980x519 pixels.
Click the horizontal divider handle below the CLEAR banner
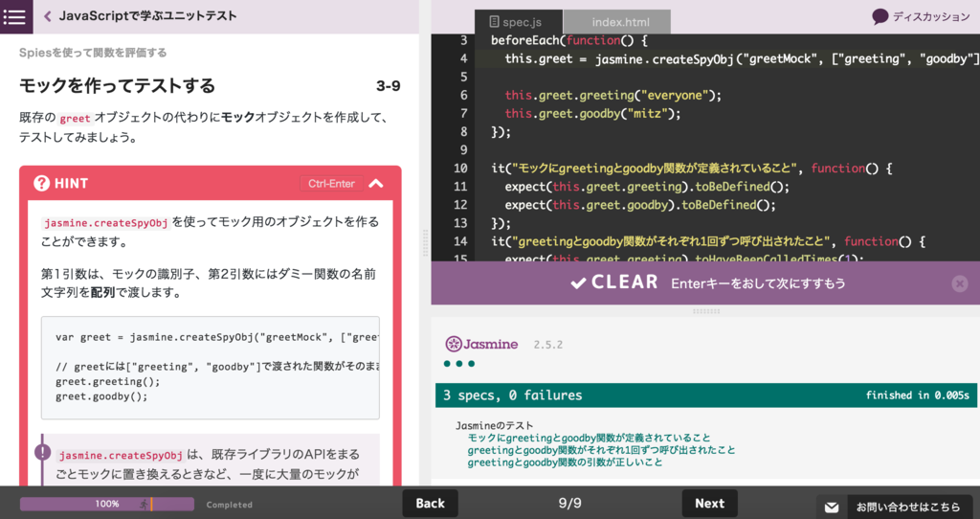705,311
